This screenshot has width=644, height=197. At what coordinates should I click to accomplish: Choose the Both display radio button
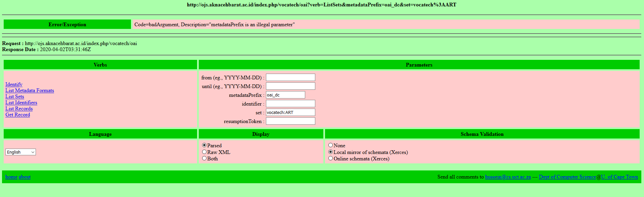click(x=204, y=158)
